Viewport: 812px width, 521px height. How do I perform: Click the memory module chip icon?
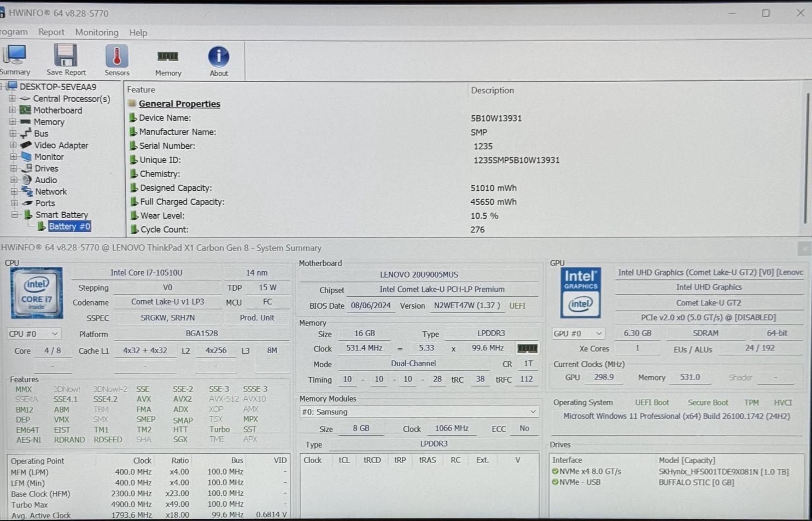click(527, 348)
